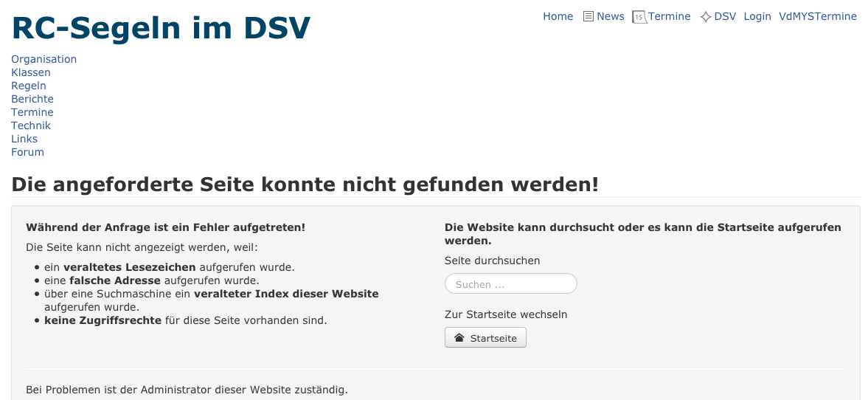
Task: Click the calendar icon beside top Termine
Action: 639,17
